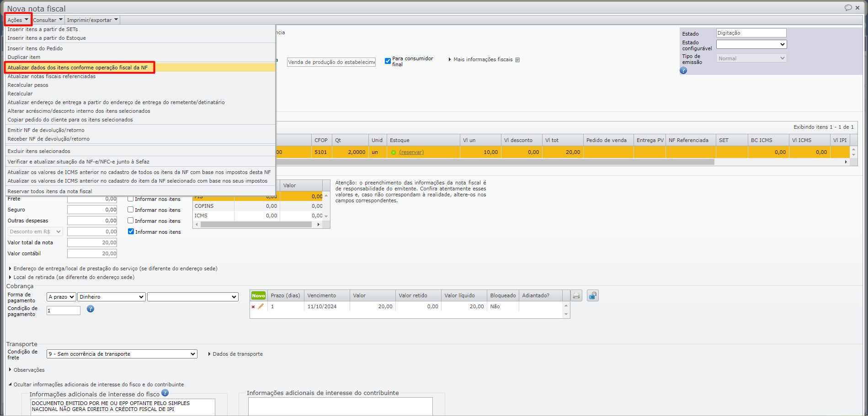Choose Reservar todos itens da nota fiscal
This screenshot has height=416, width=868.
click(140, 191)
